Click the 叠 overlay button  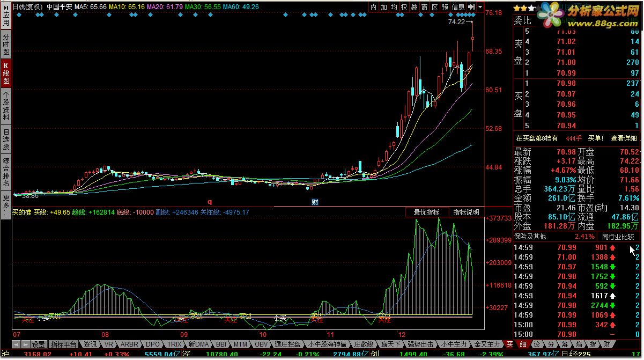pos(414,7)
